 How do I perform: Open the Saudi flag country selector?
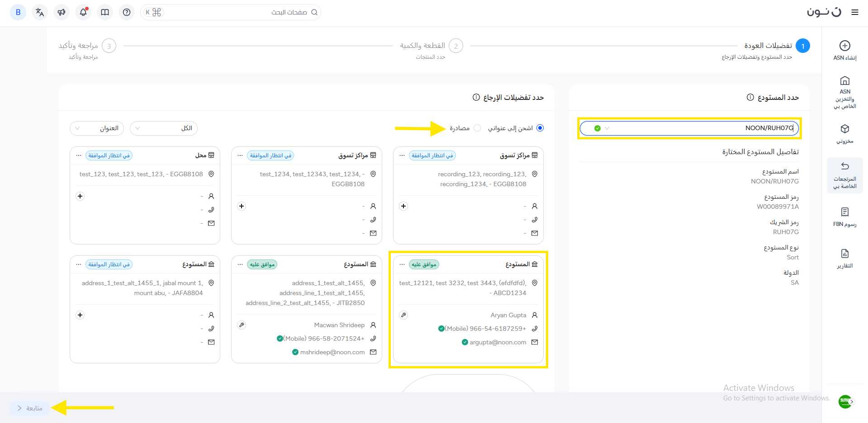845,401
